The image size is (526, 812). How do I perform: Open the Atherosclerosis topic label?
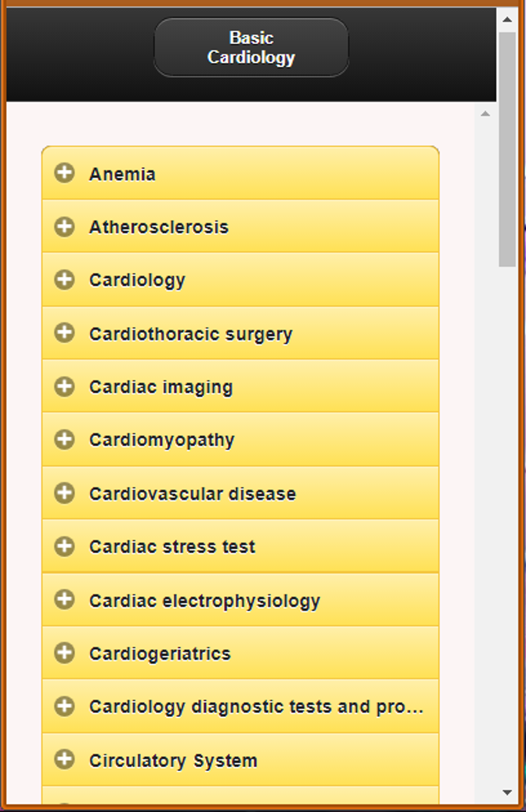(x=159, y=227)
